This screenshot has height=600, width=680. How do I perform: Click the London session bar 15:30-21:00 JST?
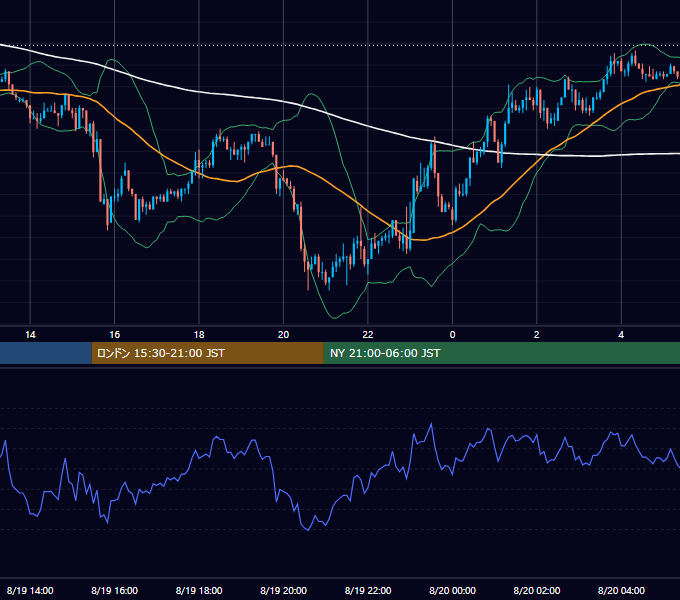coord(207,353)
